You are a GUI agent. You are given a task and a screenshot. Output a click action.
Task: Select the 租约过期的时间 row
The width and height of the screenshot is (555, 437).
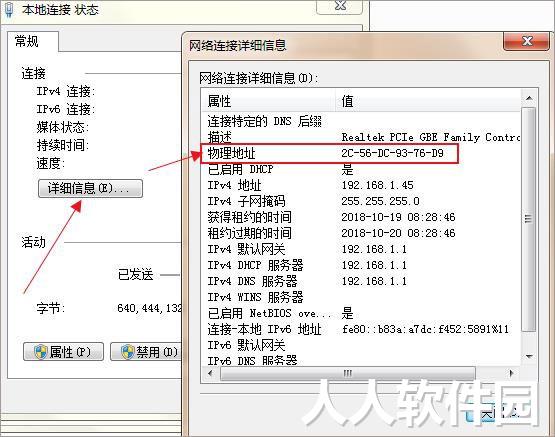click(x=361, y=233)
